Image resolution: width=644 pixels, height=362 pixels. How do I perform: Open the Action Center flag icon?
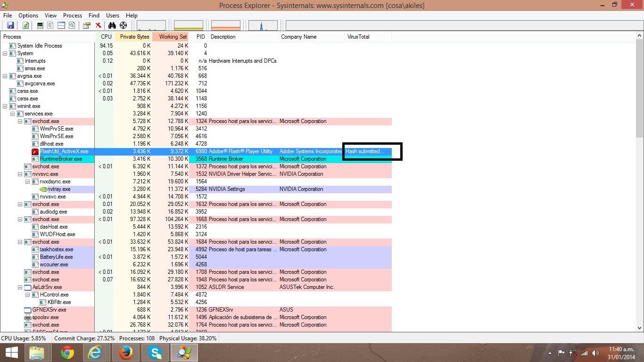click(561, 353)
